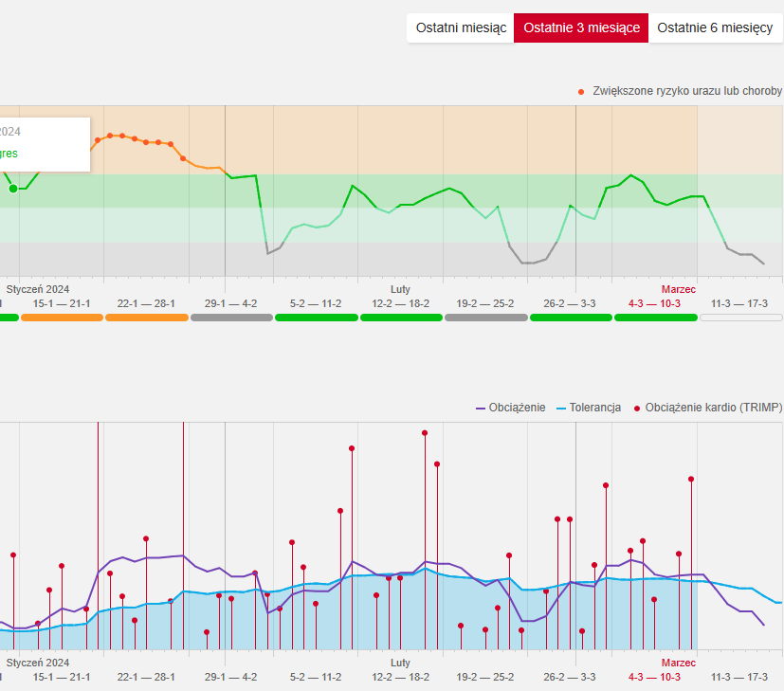
Task: Click tallest TRIMP marker in week 5-2 — 11-2
Action: click(x=352, y=447)
